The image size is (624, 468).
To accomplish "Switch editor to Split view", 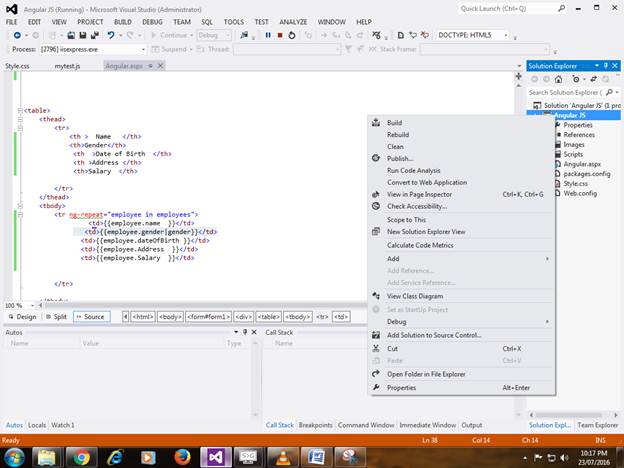I will pyautogui.click(x=56, y=317).
